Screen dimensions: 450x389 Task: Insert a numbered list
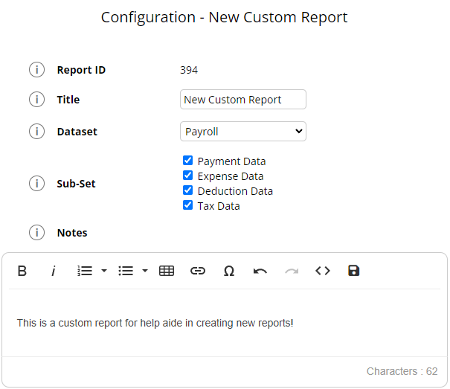tap(85, 271)
